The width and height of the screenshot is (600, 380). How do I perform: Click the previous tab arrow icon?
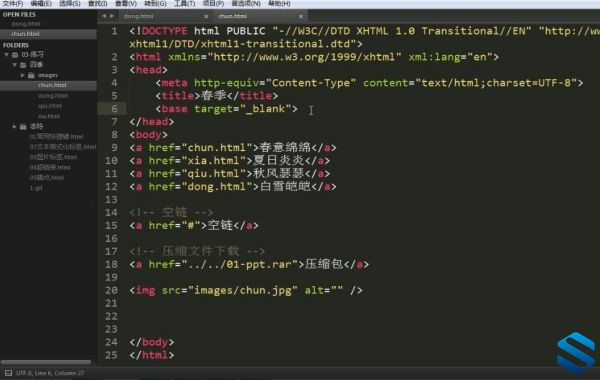click(x=104, y=16)
